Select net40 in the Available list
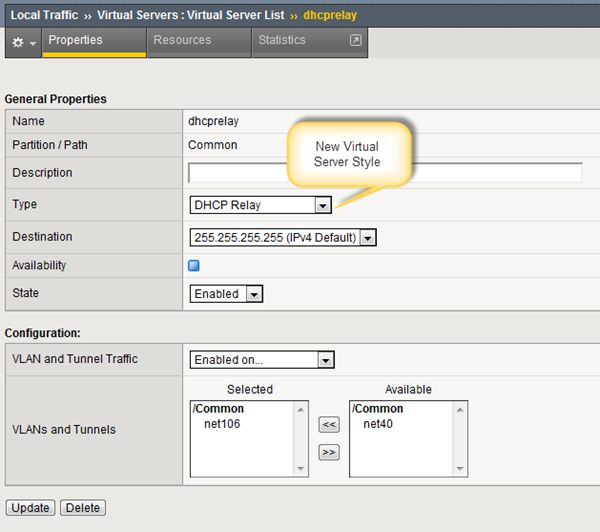The height and width of the screenshot is (532, 600). click(377, 424)
